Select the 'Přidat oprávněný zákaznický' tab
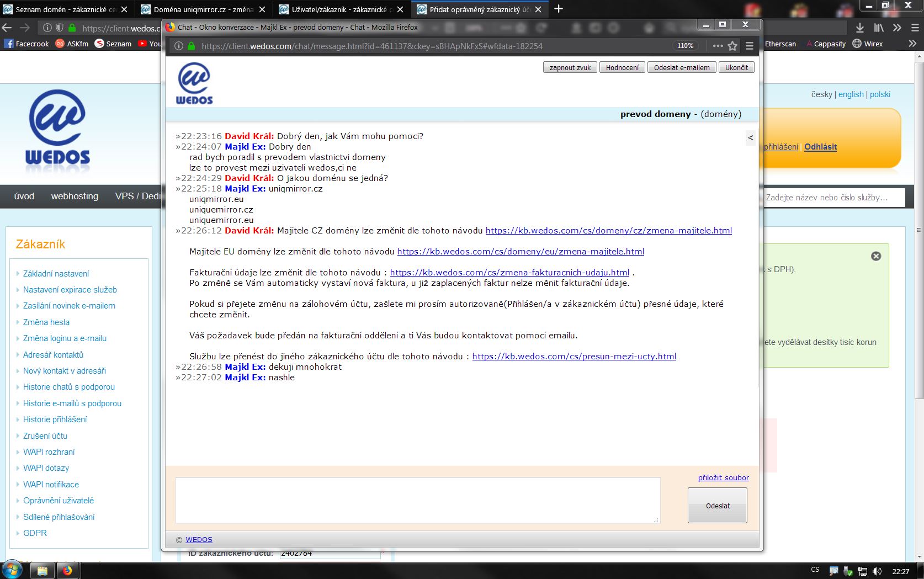The image size is (924, 579). pos(480,9)
